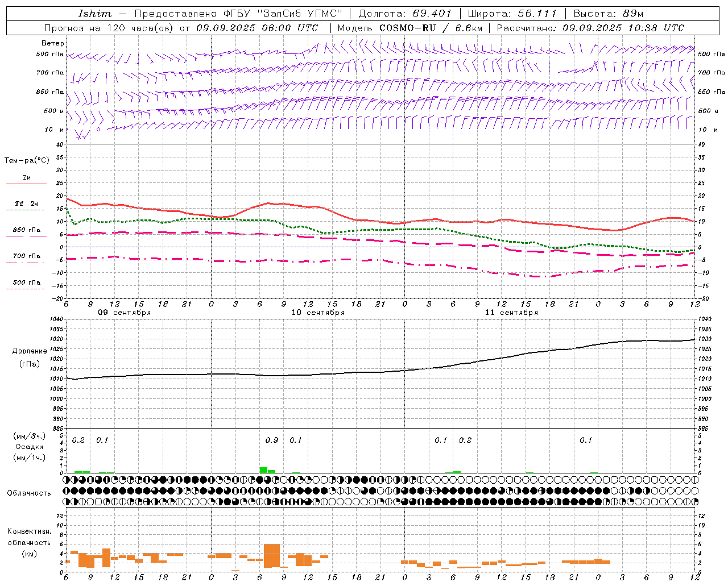
Task: Click the tallest orange convective cloud bar
Action: point(272,556)
